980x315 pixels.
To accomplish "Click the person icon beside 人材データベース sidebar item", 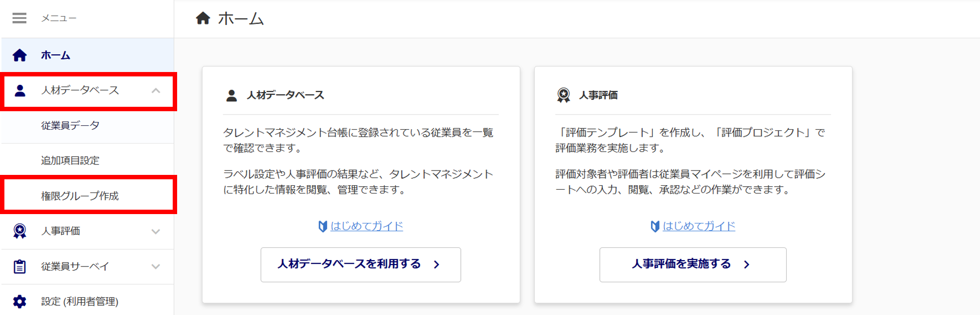I will (20, 91).
